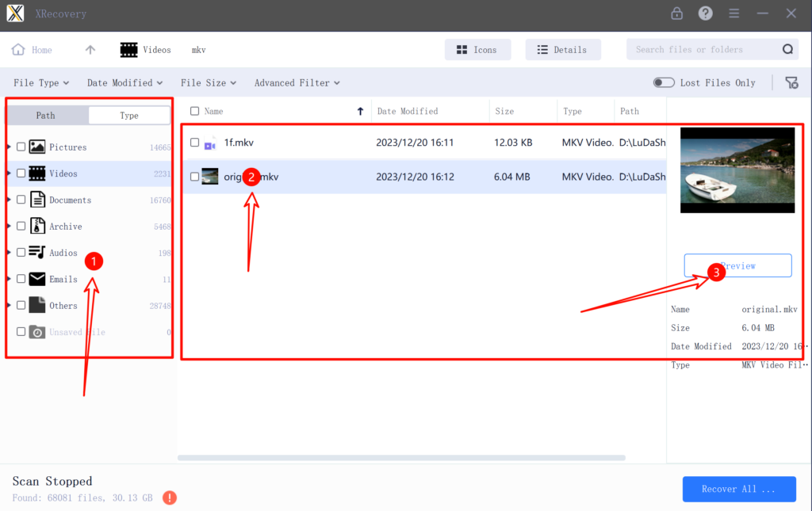Click the original.mkv thumbnail icon in list
The width and height of the screenshot is (812, 511).
click(x=209, y=177)
